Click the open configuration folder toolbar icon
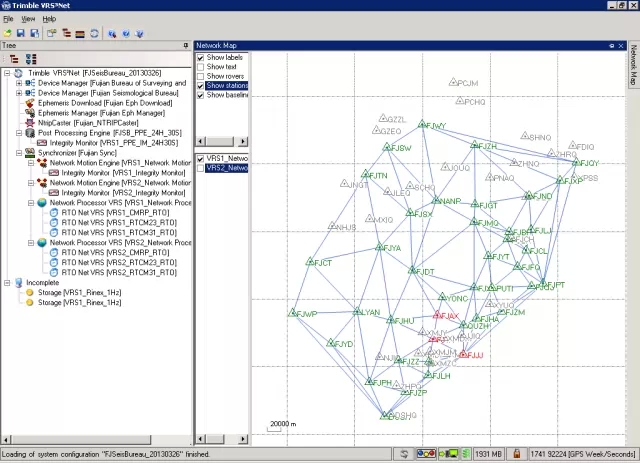The image size is (640, 463). click(8, 33)
